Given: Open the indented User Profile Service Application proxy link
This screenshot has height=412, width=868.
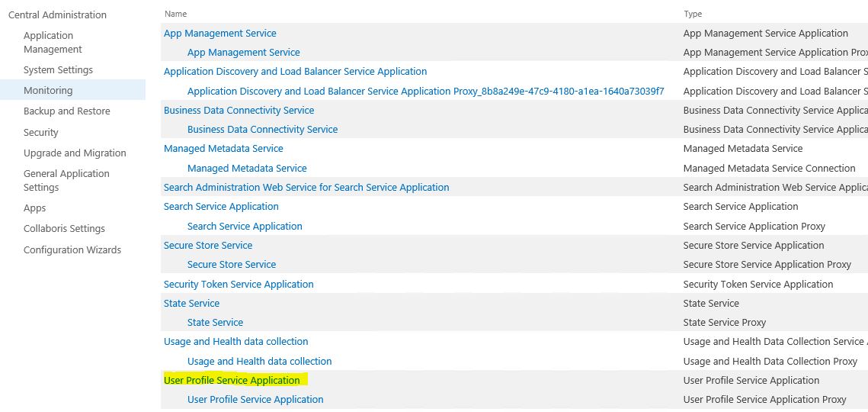Looking at the screenshot, I should tap(255, 399).
